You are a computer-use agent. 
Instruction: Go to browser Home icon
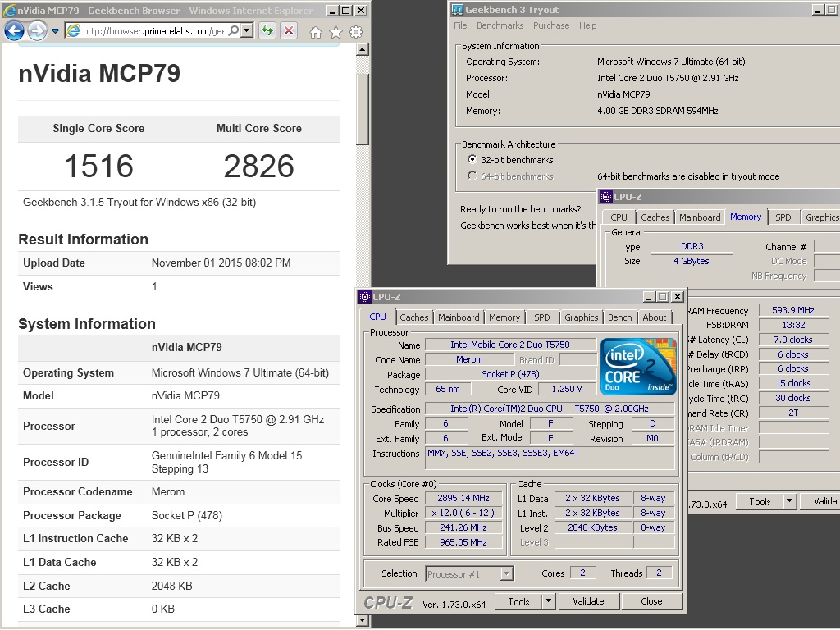(x=316, y=33)
